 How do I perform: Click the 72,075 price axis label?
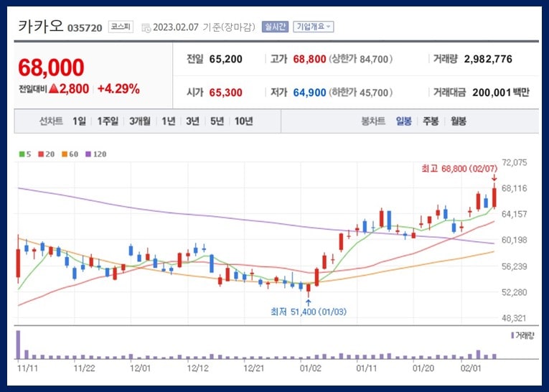tap(515, 162)
